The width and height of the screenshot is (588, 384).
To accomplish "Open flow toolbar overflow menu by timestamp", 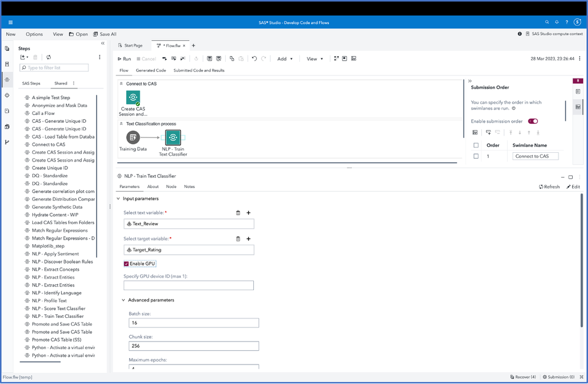I will pyautogui.click(x=580, y=58).
